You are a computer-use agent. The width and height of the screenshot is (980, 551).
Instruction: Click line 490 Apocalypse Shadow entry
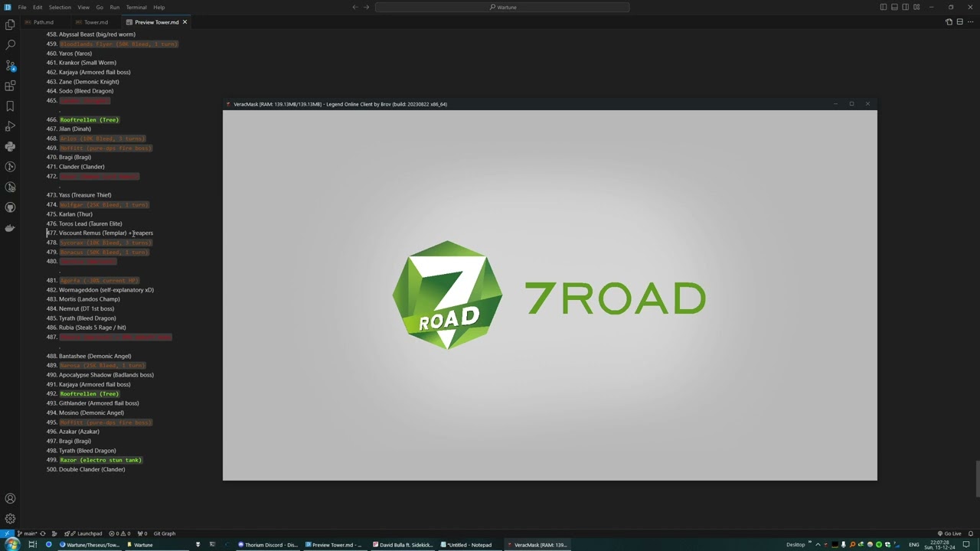106,375
